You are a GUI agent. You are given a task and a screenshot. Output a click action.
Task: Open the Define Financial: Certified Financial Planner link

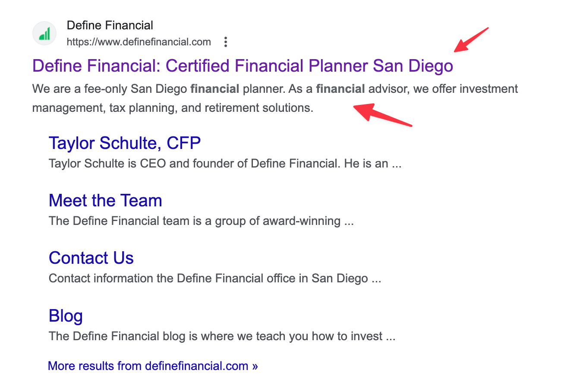tap(243, 66)
